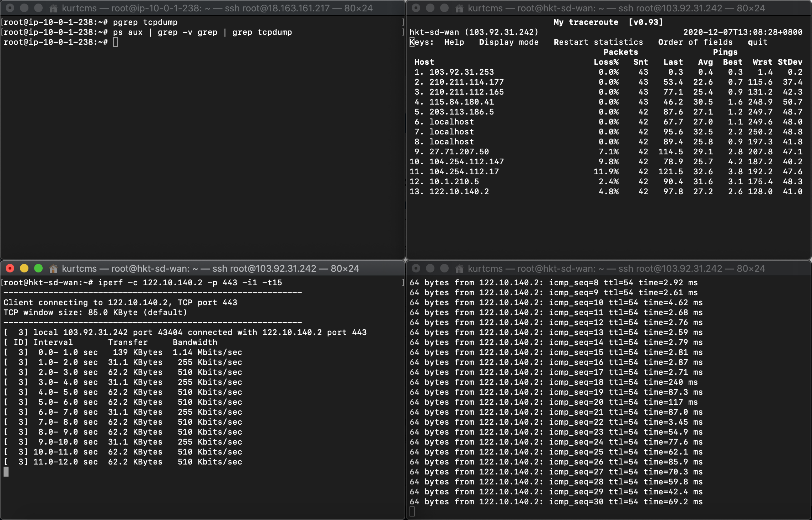Open Display mode in the mtr session
Screen dimensions: 812x520
coord(508,42)
